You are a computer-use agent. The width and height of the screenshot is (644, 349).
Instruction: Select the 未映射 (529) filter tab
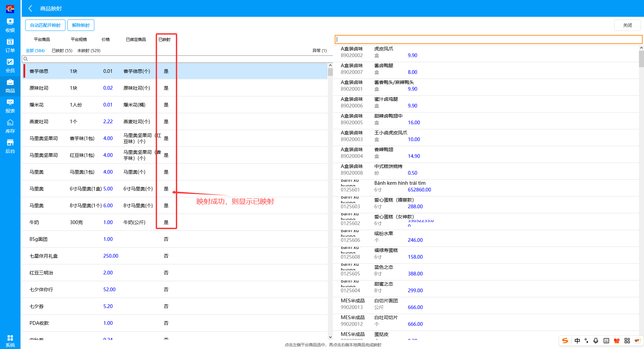89,51
